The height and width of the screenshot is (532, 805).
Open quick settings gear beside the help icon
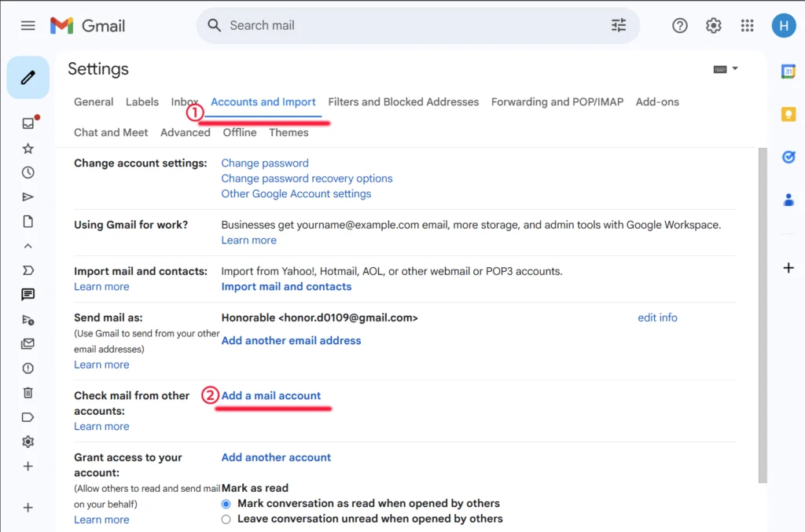[714, 26]
